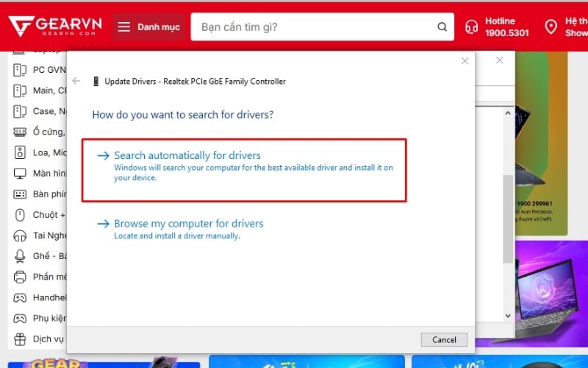Click the vertical scrollbar thumb in background window
The image size is (588, 368).
(508, 219)
